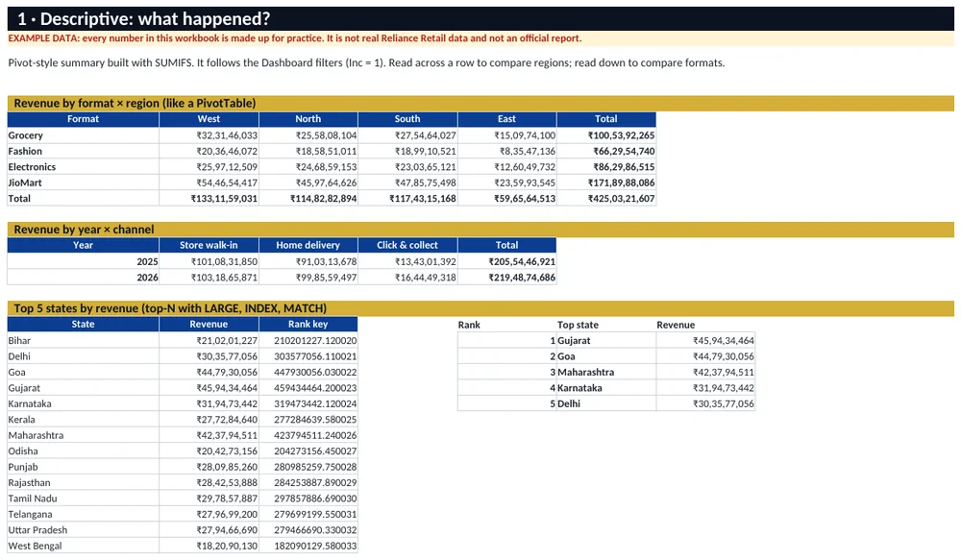Select the 'Kerala' state cell
This screenshot has height=560, width=961.
(83, 420)
